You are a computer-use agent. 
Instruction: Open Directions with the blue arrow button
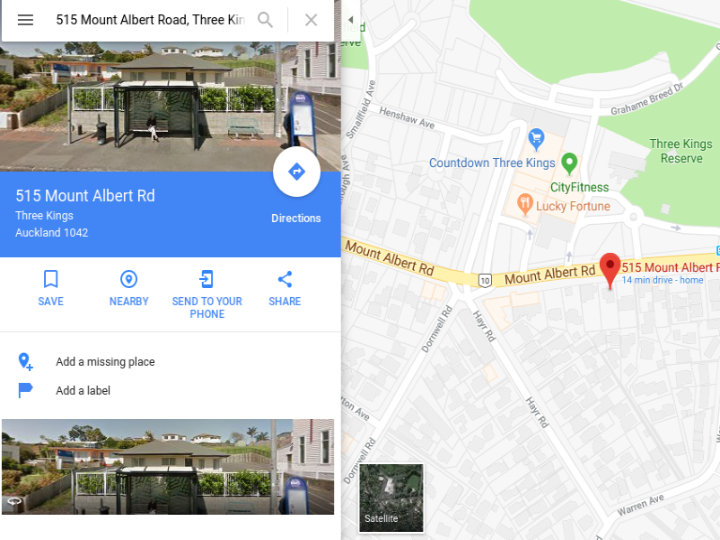pyautogui.click(x=297, y=172)
